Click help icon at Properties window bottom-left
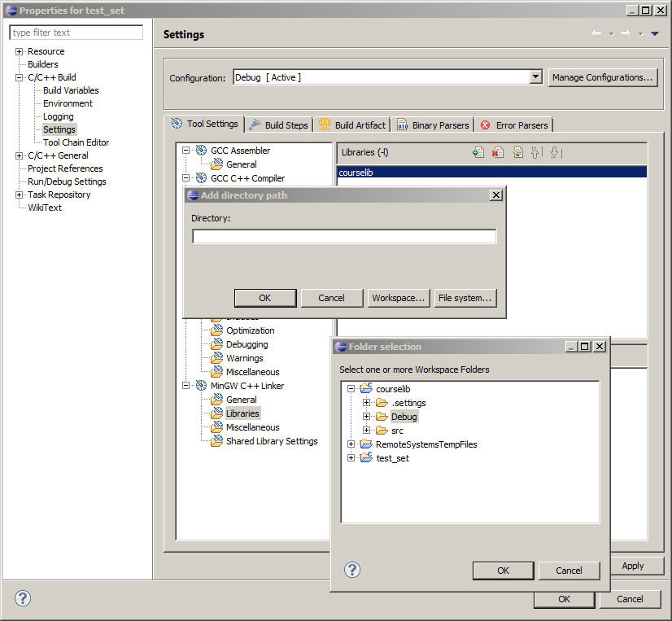This screenshot has height=621, width=672. (x=23, y=598)
